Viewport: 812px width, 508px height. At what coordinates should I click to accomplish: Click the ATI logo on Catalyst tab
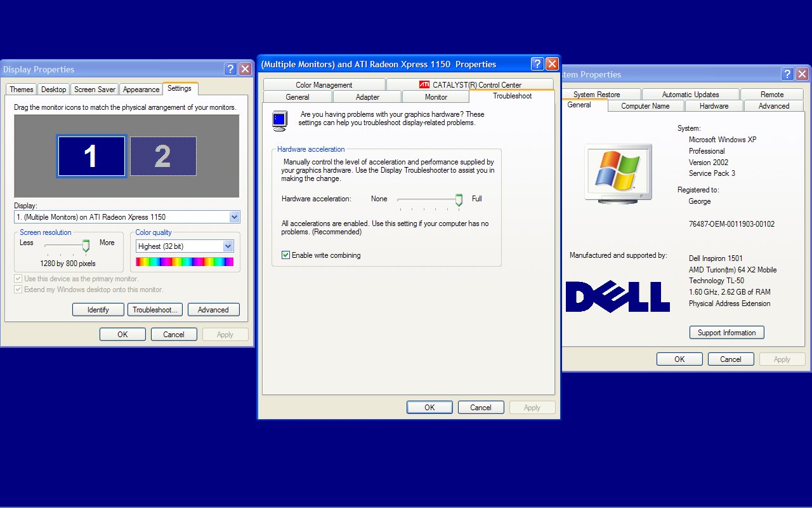[x=424, y=84]
